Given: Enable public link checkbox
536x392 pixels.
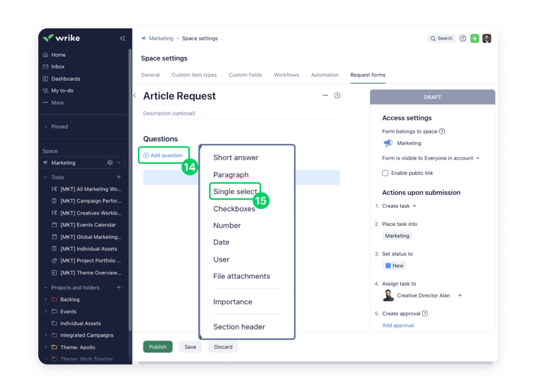Looking at the screenshot, I should point(385,173).
